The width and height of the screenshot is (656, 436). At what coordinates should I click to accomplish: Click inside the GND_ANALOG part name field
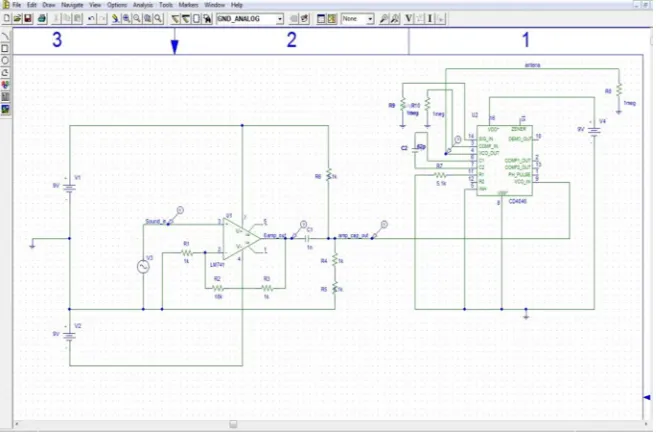click(246, 19)
